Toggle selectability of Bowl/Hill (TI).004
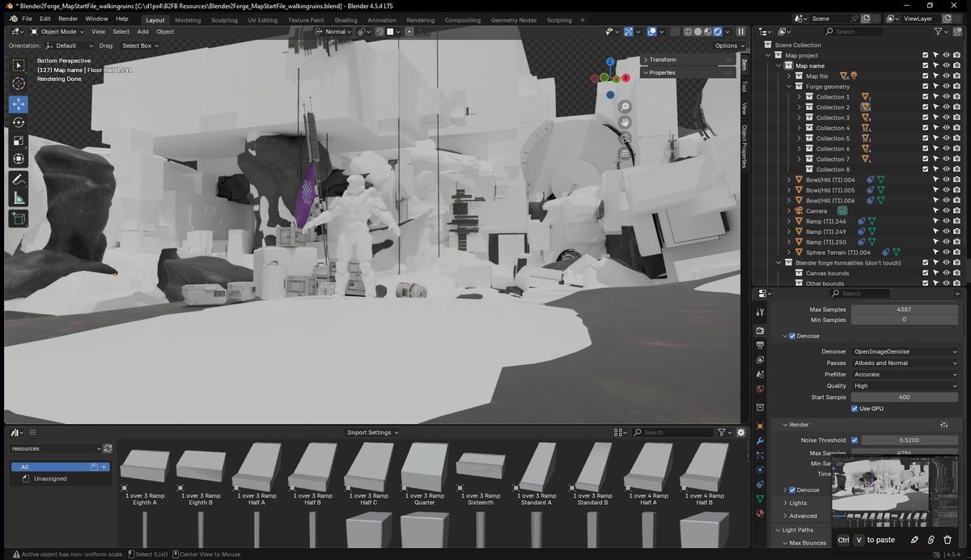 (936, 180)
